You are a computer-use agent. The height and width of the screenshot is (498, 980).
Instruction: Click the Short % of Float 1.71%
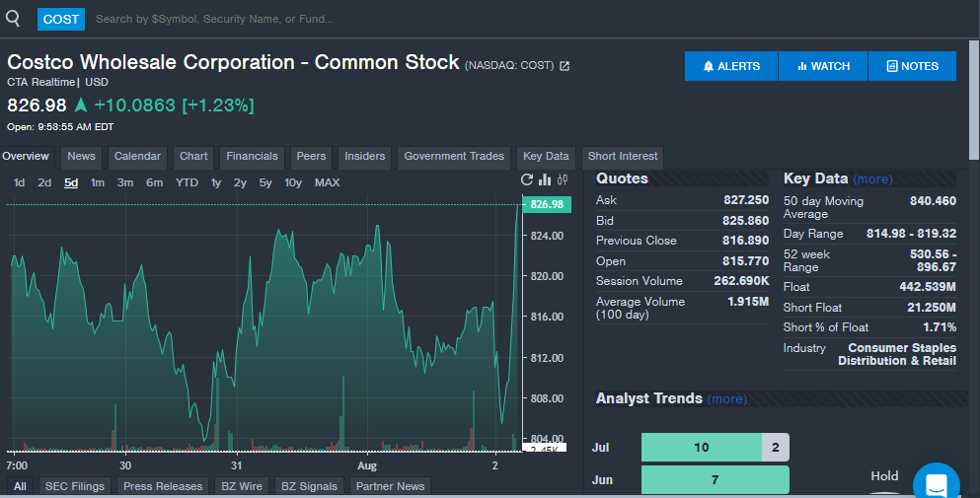pyautogui.click(x=940, y=327)
